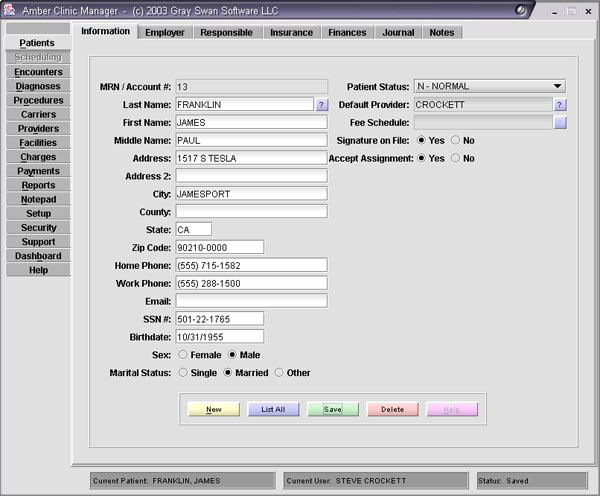
Task: Click the New patient button
Action: (x=214, y=409)
